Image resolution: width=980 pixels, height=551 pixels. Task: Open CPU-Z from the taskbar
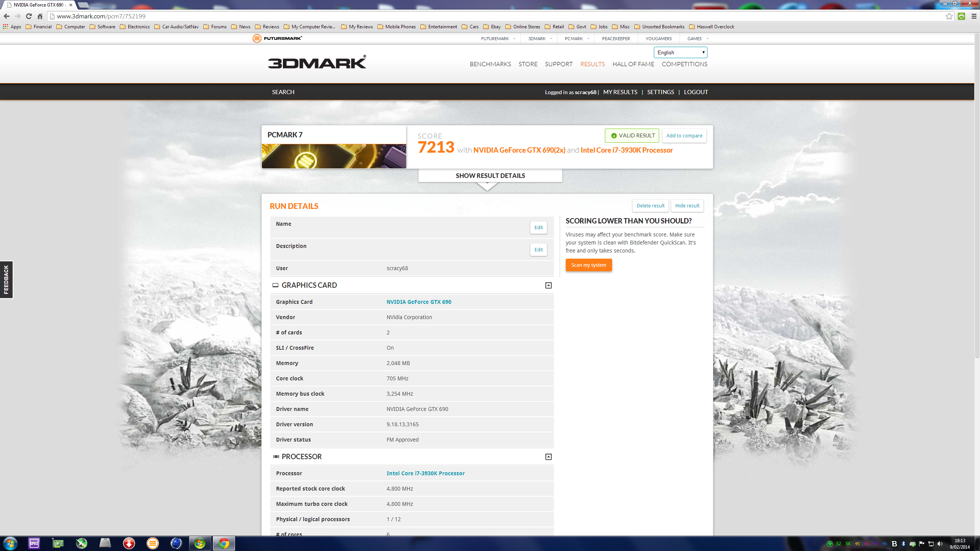point(34,543)
